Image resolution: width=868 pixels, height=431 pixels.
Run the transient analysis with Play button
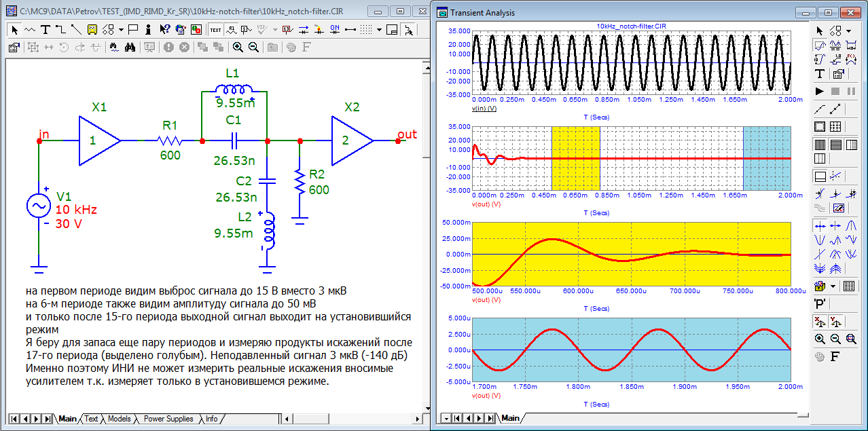coord(820,90)
